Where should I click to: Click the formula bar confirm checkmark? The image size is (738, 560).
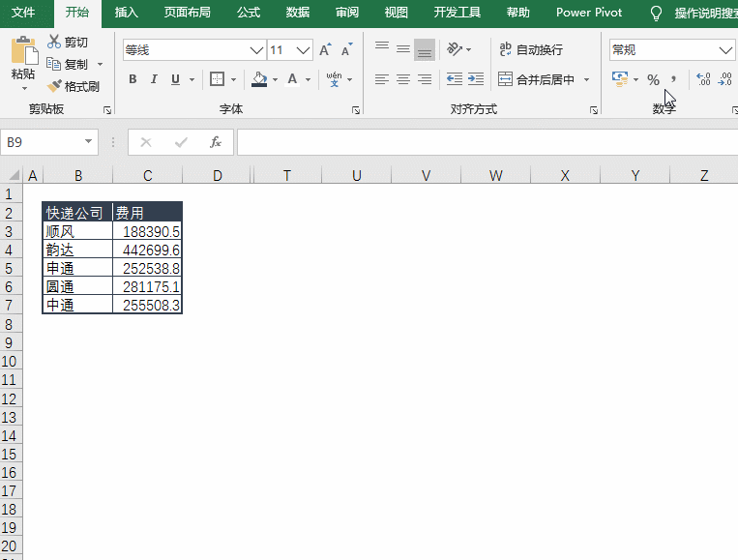(x=181, y=142)
